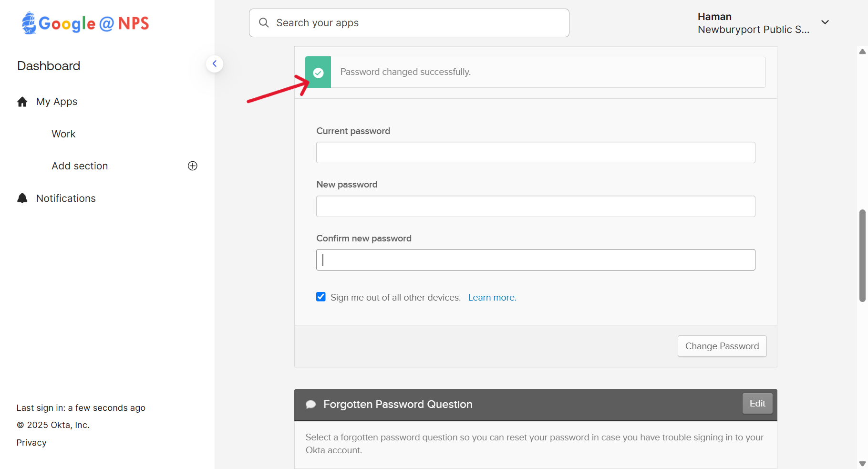Collapse the sidebar with the chevron button
The image size is (868, 469).
[x=215, y=64]
